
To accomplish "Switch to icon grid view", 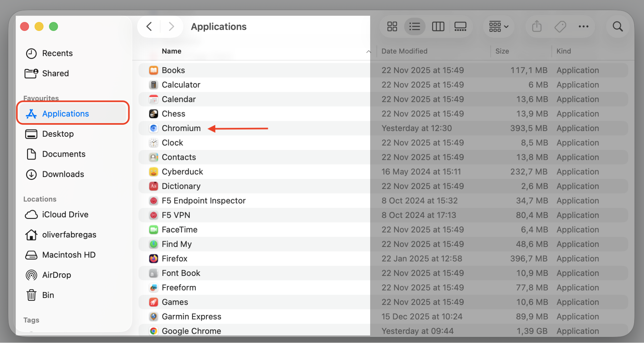I will pyautogui.click(x=392, y=26).
